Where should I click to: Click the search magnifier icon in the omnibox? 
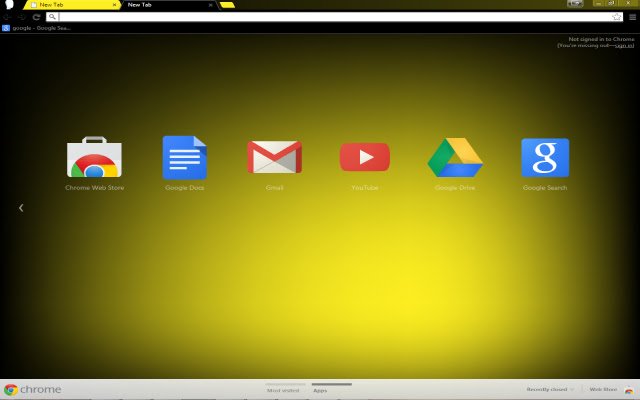click(x=52, y=17)
